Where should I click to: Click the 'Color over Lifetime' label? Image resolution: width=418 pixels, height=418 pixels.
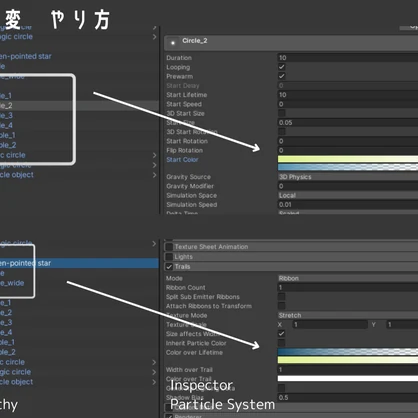[194, 352]
